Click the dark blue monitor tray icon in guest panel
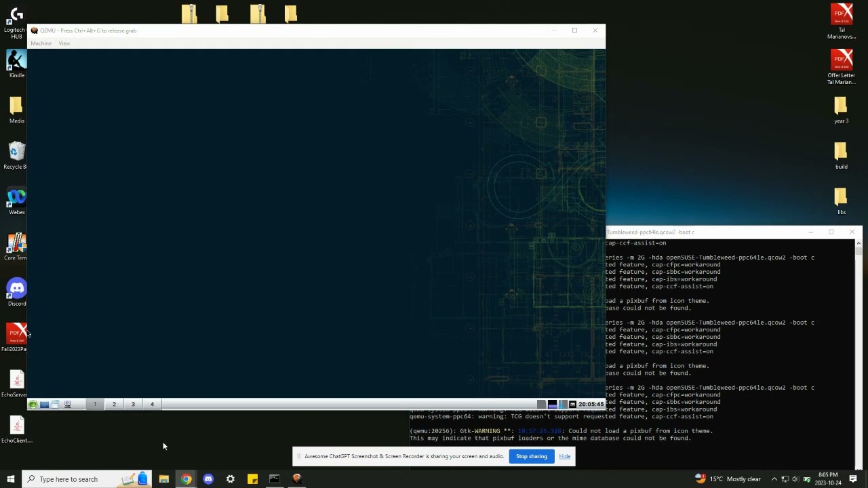 point(553,405)
